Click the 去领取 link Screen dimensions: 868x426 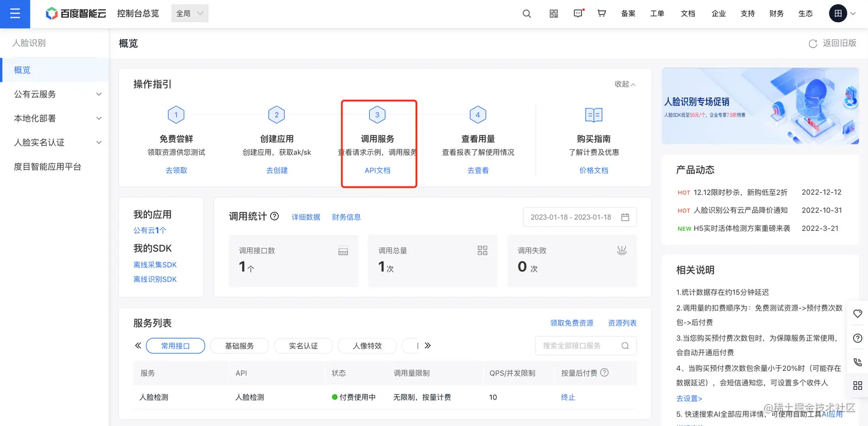[176, 171]
